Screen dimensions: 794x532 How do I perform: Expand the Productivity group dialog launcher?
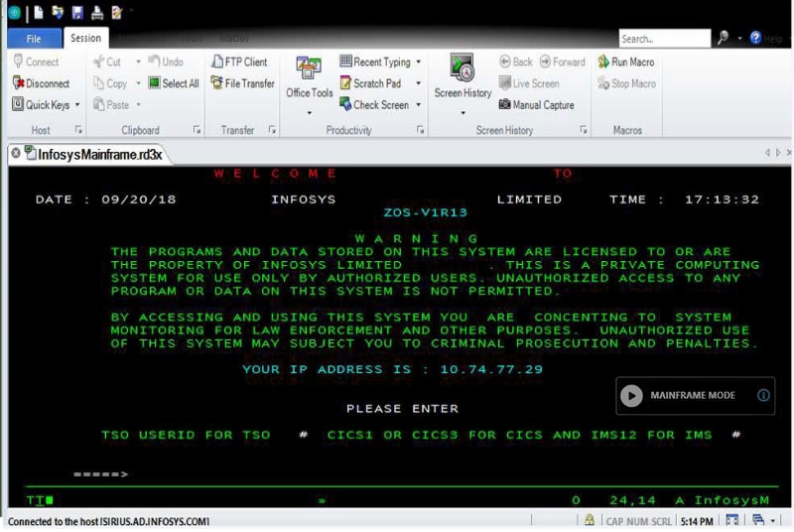tap(421, 130)
